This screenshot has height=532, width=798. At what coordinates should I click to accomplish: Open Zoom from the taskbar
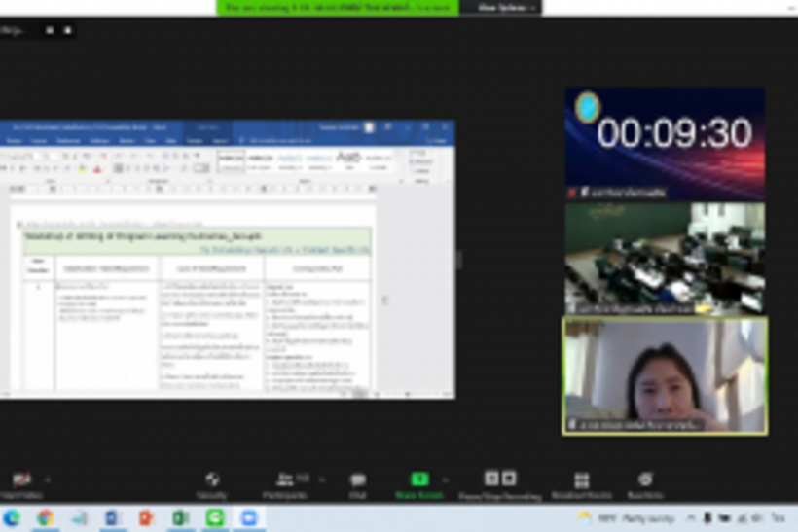point(249,518)
